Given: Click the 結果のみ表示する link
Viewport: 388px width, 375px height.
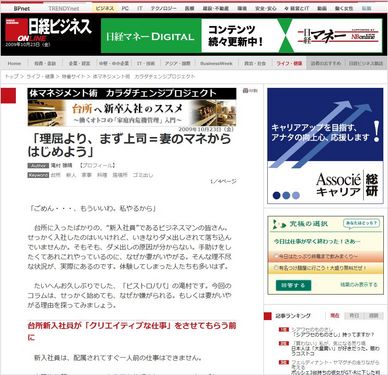Looking at the screenshot, I should 359,285.
